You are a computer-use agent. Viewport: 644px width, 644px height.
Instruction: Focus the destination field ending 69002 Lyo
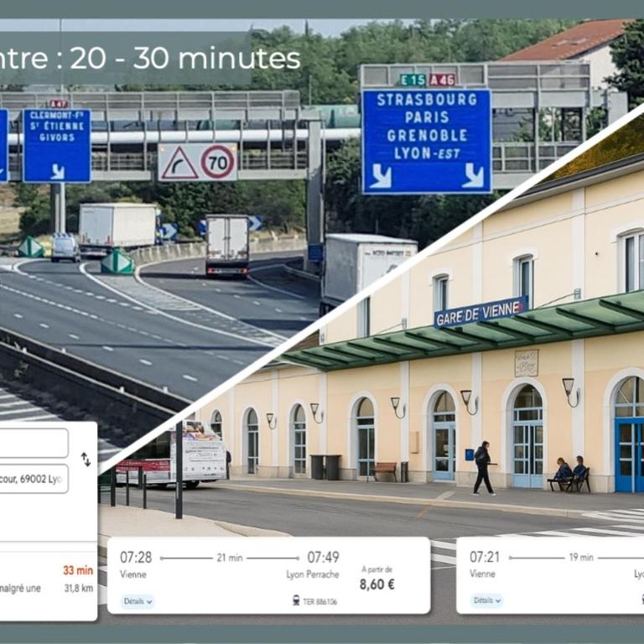34,479
